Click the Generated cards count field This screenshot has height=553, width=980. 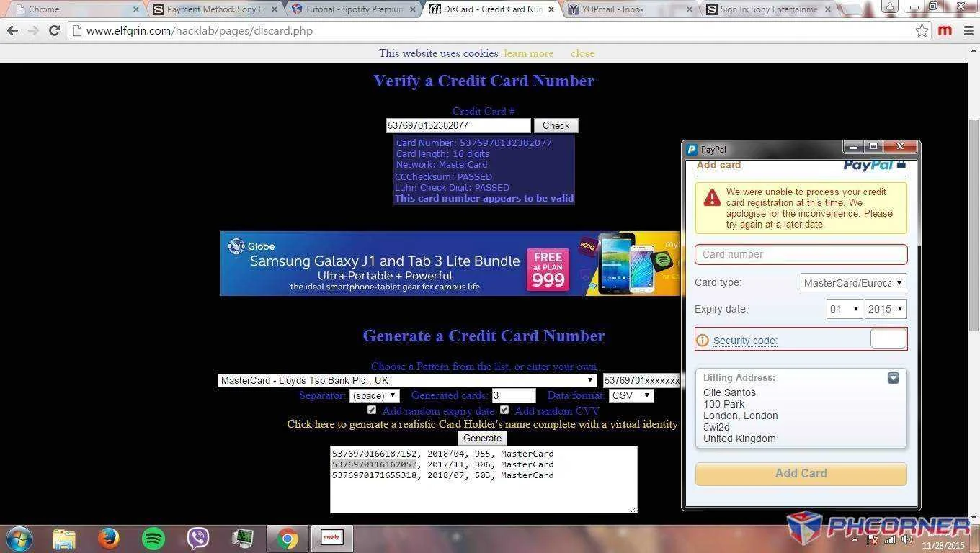click(x=514, y=395)
